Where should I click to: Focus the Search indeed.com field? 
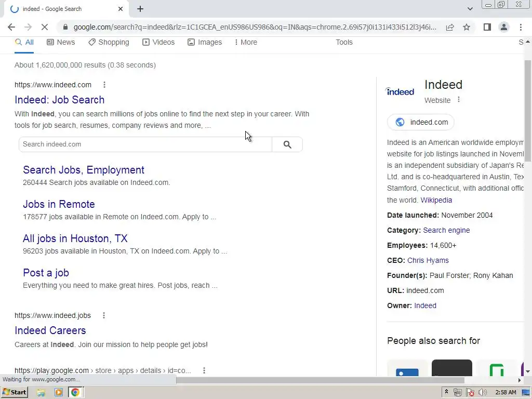coord(145,144)
